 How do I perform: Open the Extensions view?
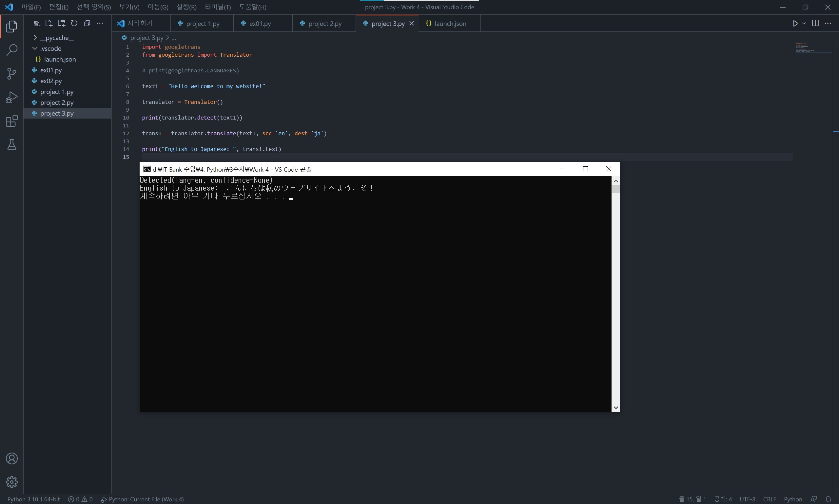point(11,121)
